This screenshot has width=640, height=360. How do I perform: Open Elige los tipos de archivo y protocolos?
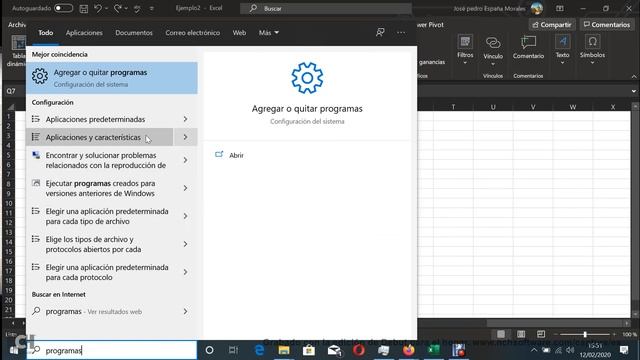click(100, 244)
